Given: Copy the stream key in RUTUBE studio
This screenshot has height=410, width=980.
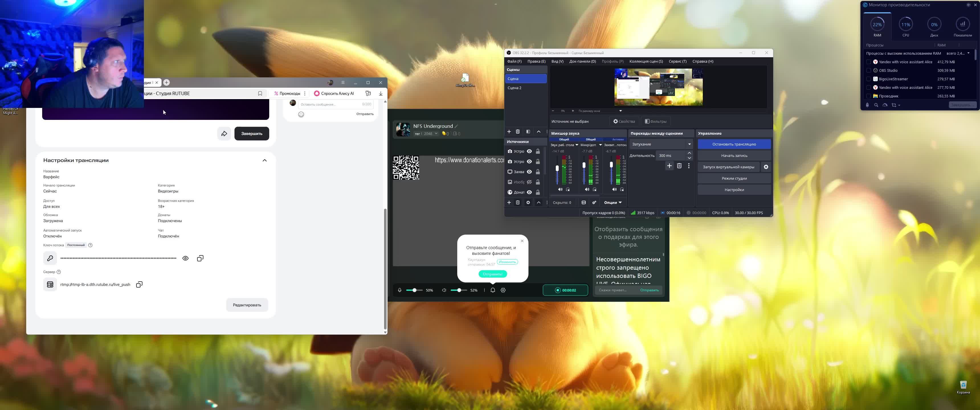Looking at the screenshot, I should click(x=200, y=258).
